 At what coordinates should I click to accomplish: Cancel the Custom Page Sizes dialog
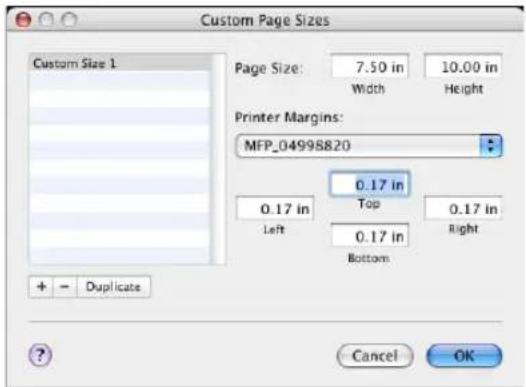tap(375, 355)
